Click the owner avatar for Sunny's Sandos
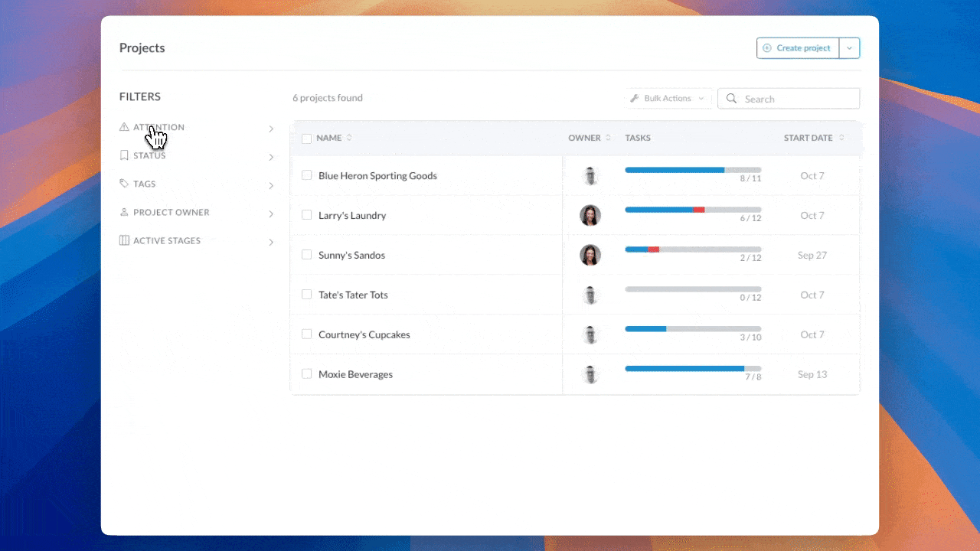This screenshot has width=980, height=551. point(590,255)
